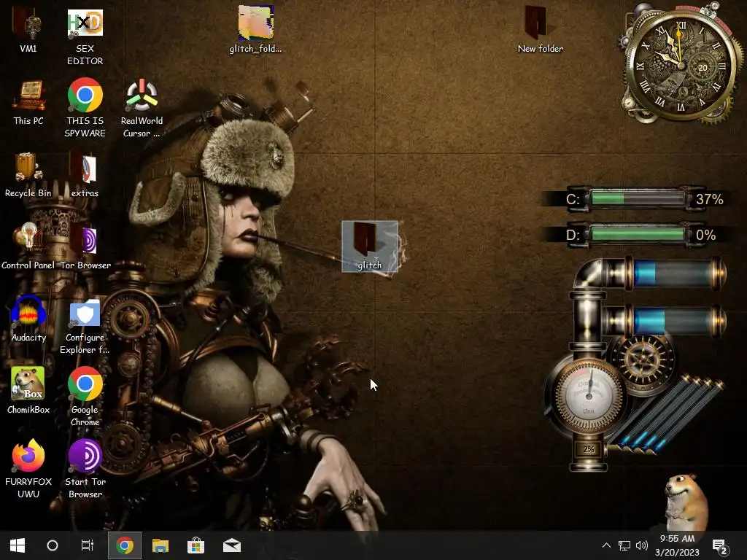Open the Mail app from the taskbar
Screen dimensions: 747x560
coord(232,545)
